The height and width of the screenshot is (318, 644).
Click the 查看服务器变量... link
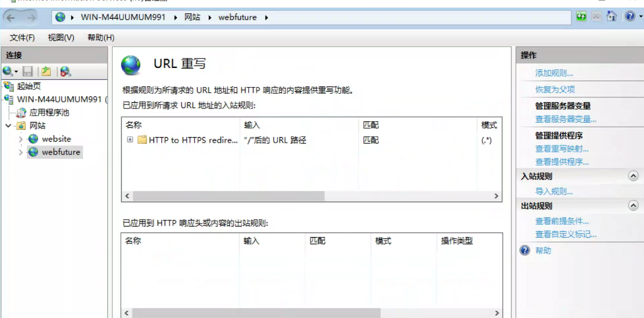point(565,119)
